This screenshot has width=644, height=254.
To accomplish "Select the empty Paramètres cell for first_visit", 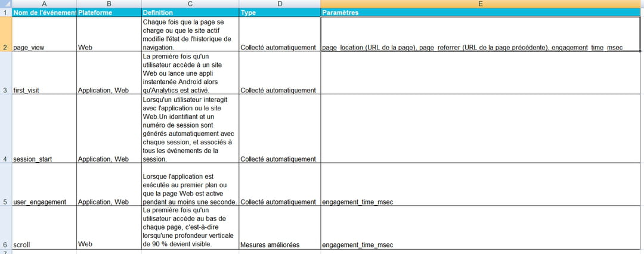I will [x=480, y=73].
